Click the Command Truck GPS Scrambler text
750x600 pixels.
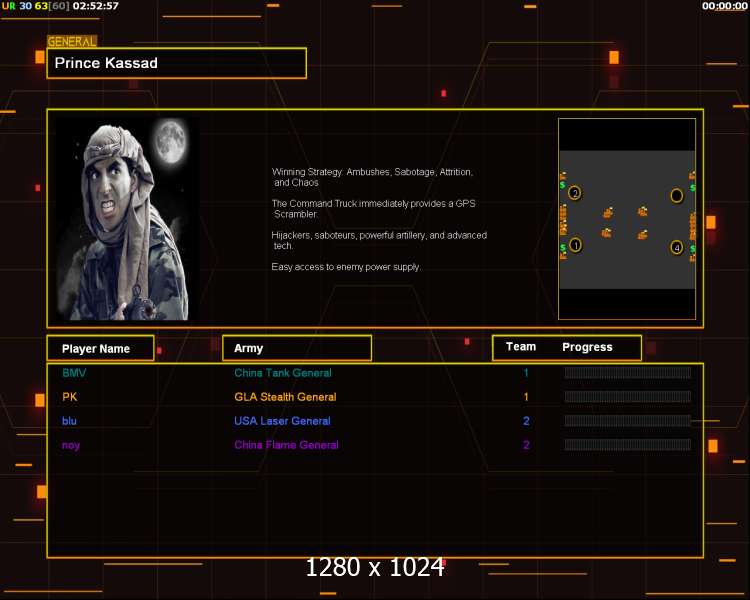374,209
